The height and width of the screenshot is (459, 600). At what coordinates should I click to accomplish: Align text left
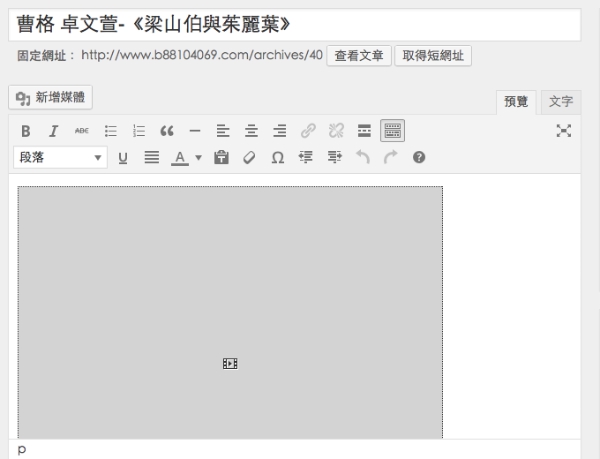[223, 131]
